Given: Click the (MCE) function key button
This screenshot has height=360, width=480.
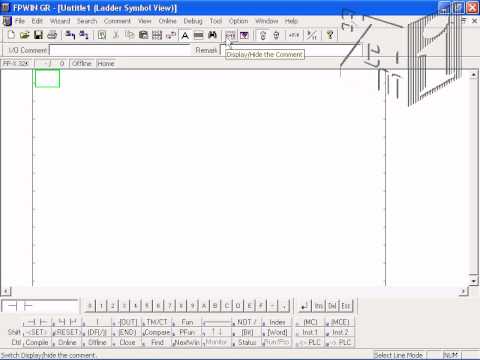Looking at the screenshot, I should 339,322.
